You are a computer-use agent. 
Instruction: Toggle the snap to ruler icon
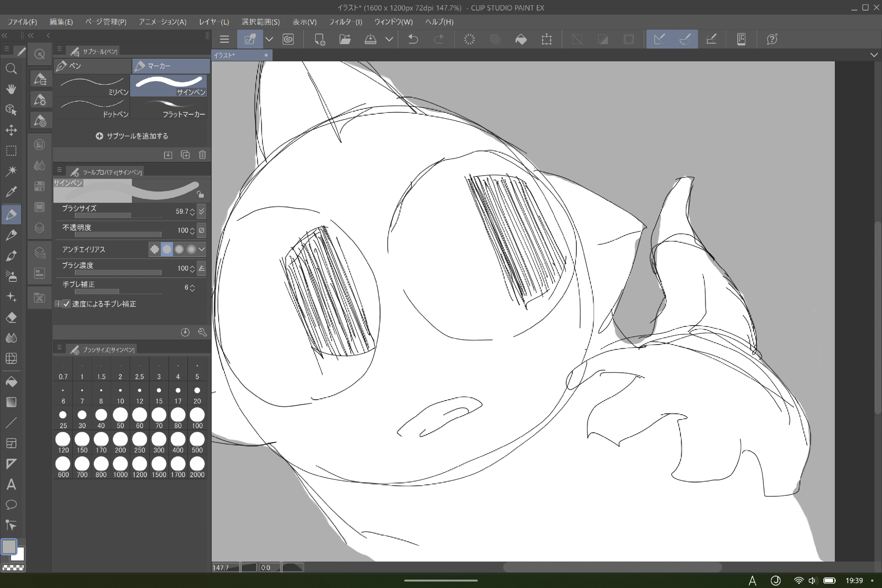(659, 39)
